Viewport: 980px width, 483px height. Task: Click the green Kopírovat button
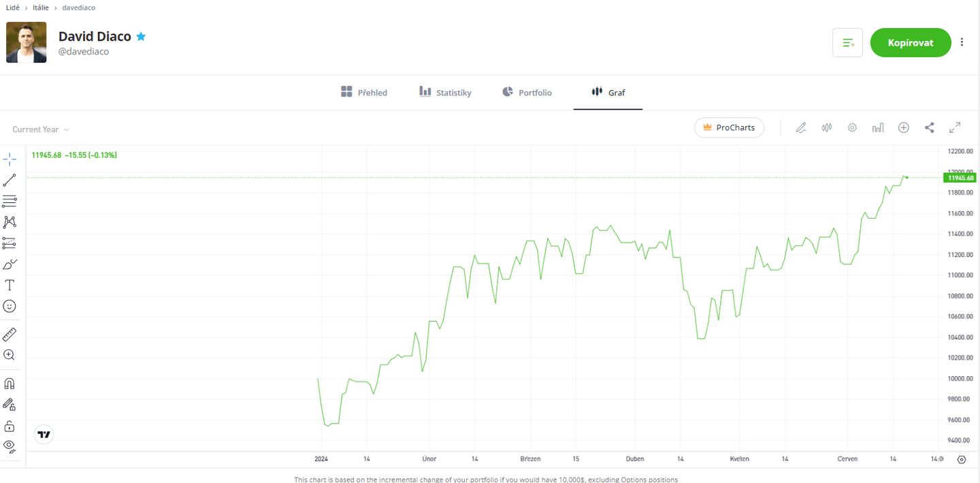tap(910, 42)
